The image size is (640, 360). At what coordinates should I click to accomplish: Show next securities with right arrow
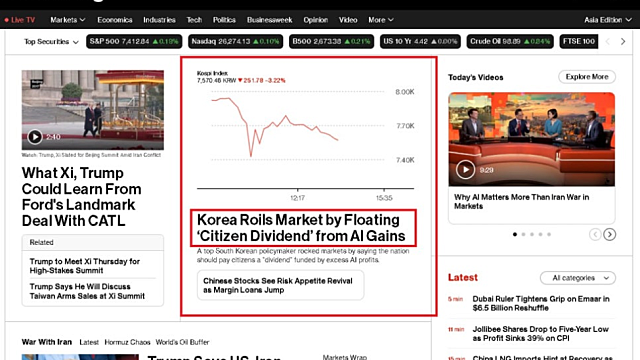[x=623, y=41]
